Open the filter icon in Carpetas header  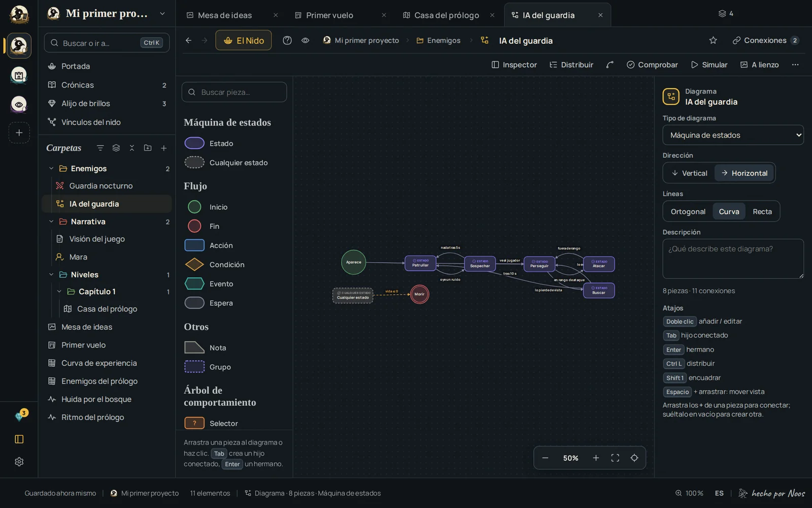pos(100,148)
